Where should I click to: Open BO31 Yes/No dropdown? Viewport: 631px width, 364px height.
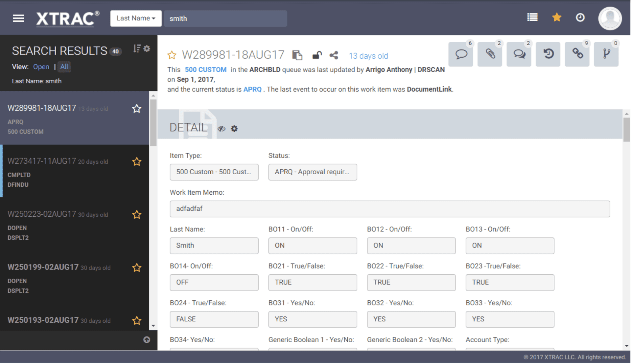(x=313, y=319)
